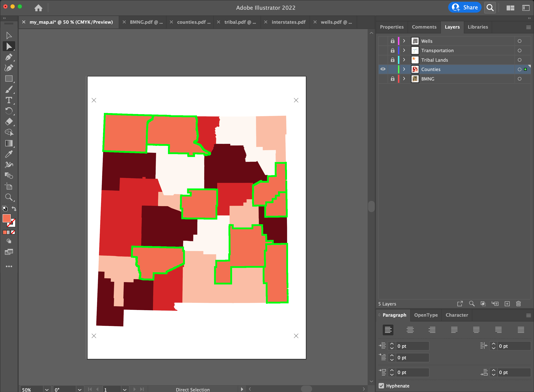Unlock the BMNG layer
This screenshot has width=534, height=392.
(x=392, y=79)
